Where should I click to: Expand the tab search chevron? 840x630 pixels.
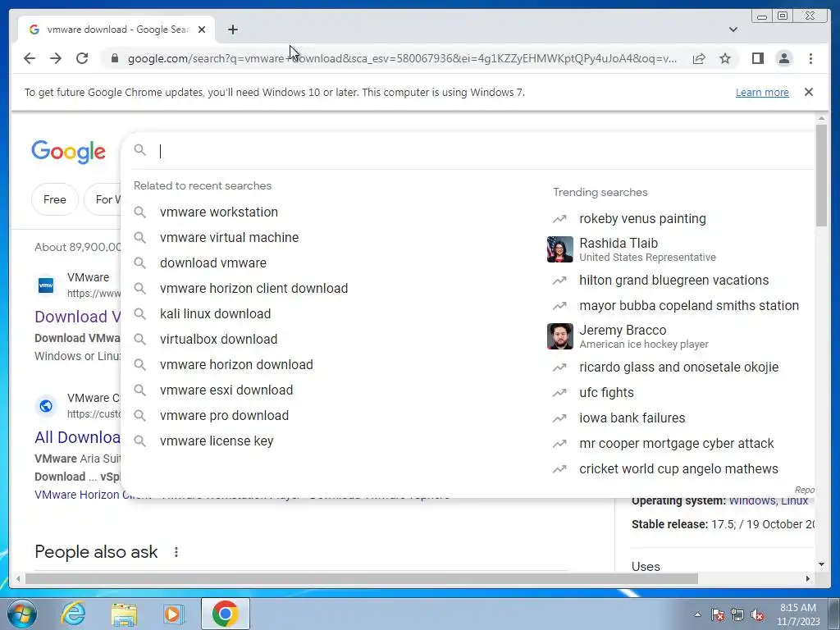pos(733,30)
